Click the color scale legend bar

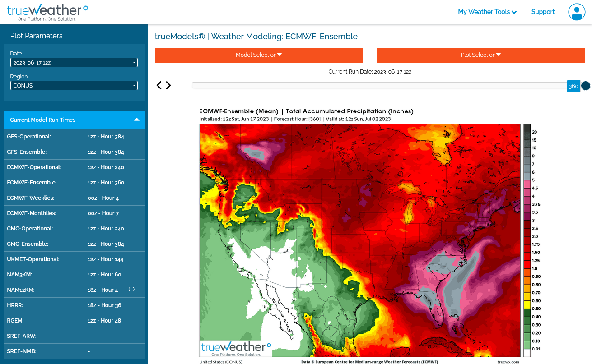click(527, 240)
